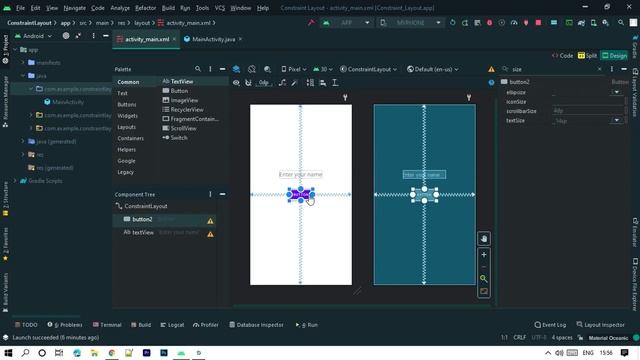Viewport: 640px width, 360px height.
Task: Open the Database Inspector tool window
Action: [256, 325]
